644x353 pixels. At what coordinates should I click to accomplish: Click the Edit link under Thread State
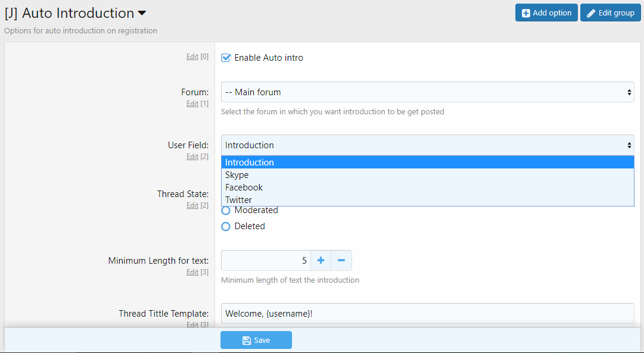point(192,205)
